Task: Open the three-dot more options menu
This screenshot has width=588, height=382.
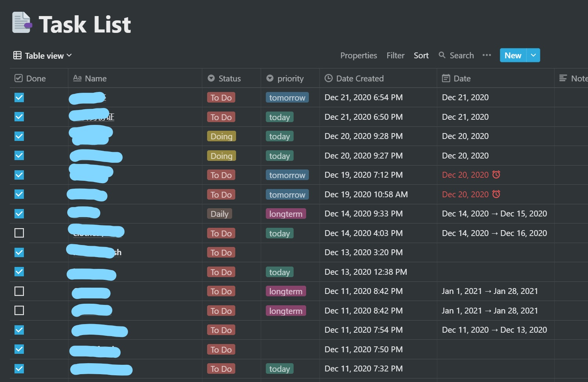Action: 487,55
